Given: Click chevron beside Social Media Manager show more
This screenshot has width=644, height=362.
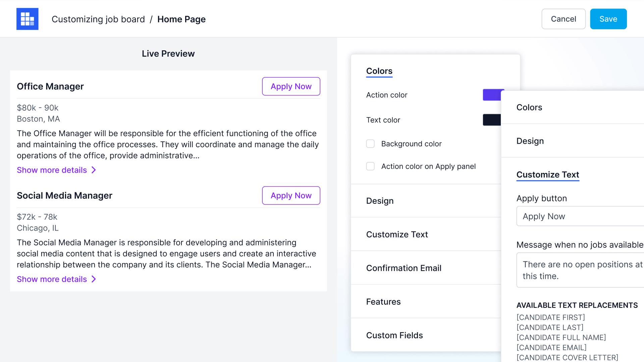Looking at the screenshot, I should (94, 279).
